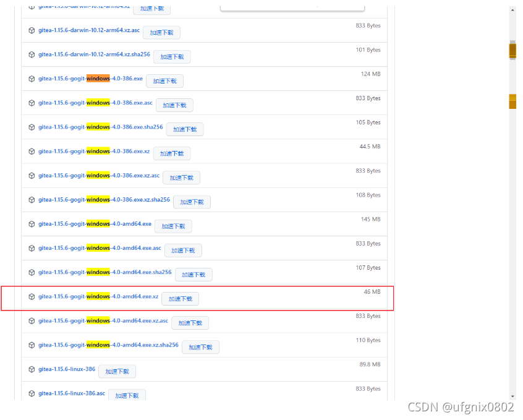Click 加速下载 for windows-4.0-386.exe.xz.sha256
Viewport: 523px width, 420px height.
(x=192, y=202)
